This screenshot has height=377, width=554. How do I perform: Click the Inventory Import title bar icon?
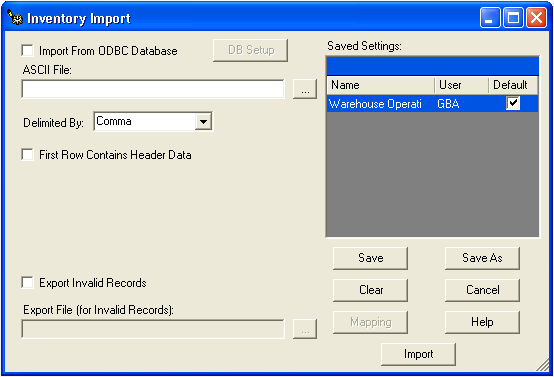(x=15, y=18)
